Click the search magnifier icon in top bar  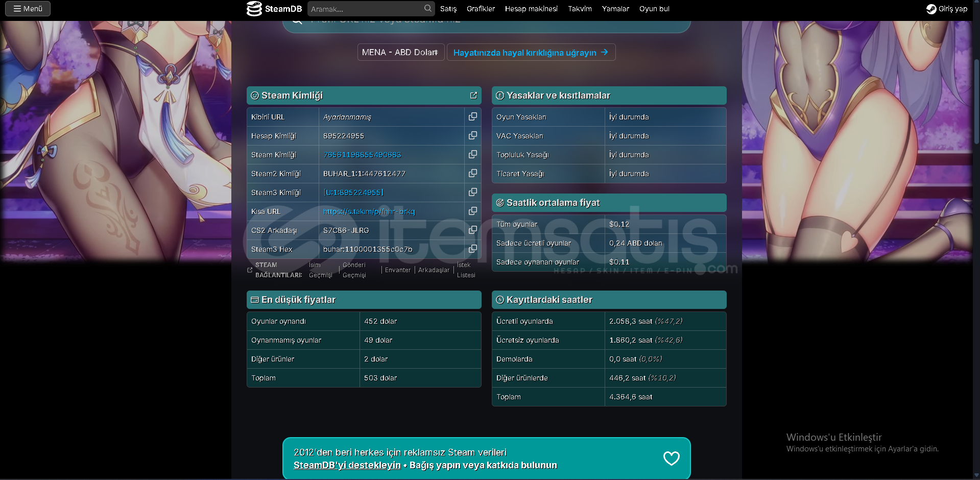(428, 8)
